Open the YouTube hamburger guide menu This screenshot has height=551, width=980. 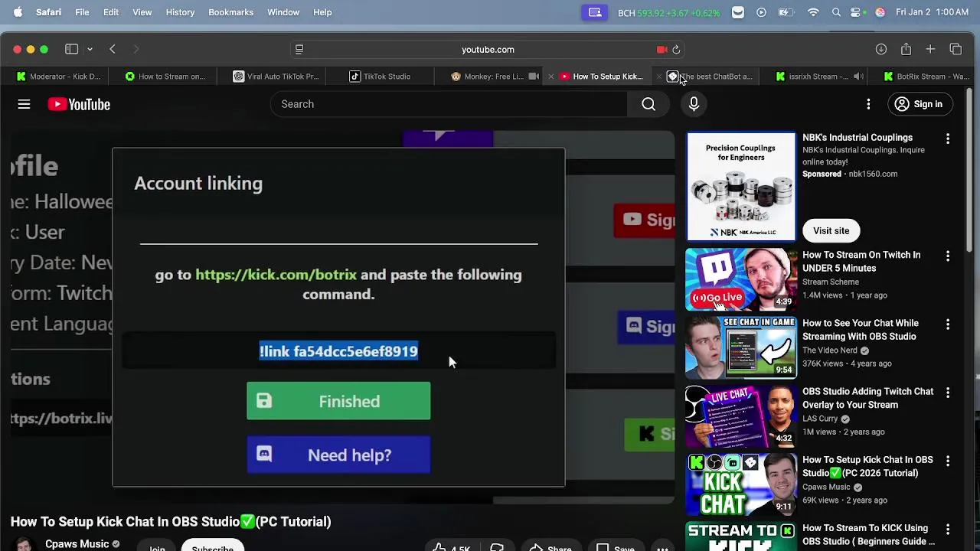point(24,104)
